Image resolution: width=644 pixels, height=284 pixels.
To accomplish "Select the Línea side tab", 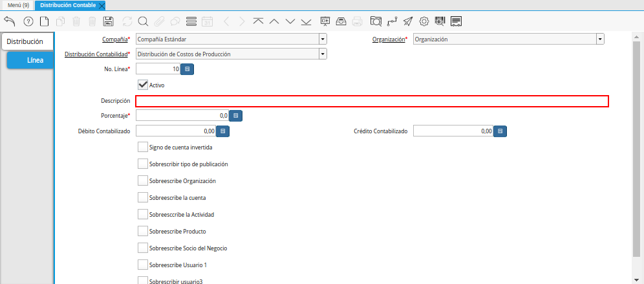I will click(x=31, y=60).
